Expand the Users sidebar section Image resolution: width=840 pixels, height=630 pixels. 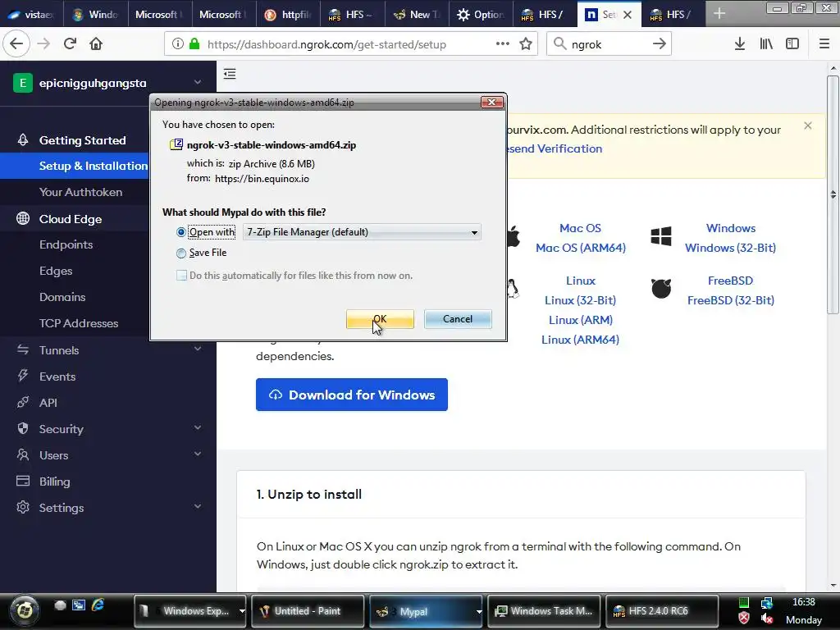coord(198,454)
